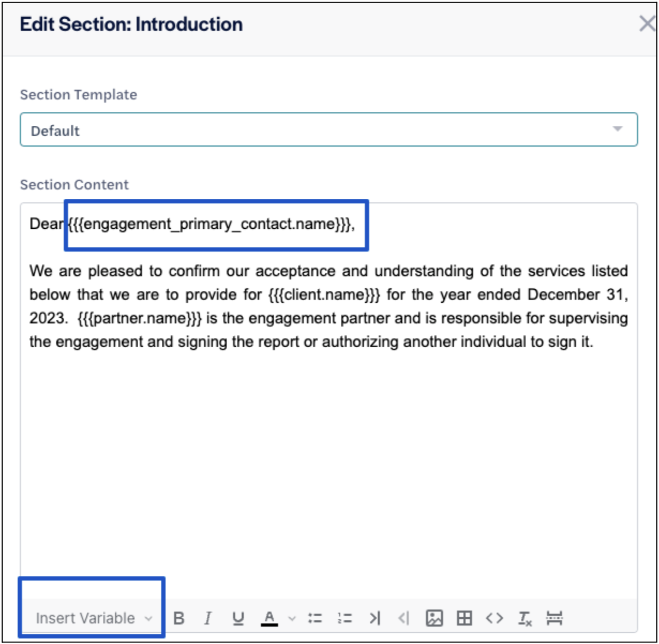
Task: Click the Section Template label
Action: [79, 95]
